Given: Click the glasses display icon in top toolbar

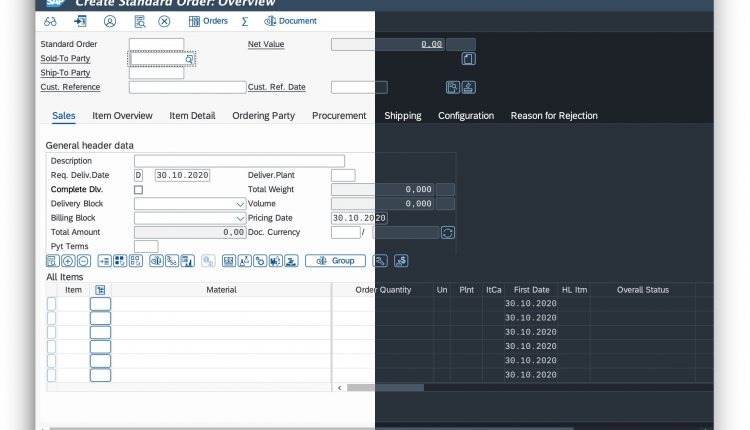Looking at the screenshot, I should [x=50, y=22].
